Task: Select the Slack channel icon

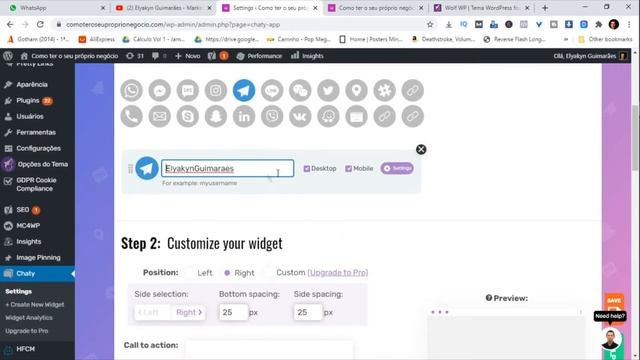Action: [385, 90]
